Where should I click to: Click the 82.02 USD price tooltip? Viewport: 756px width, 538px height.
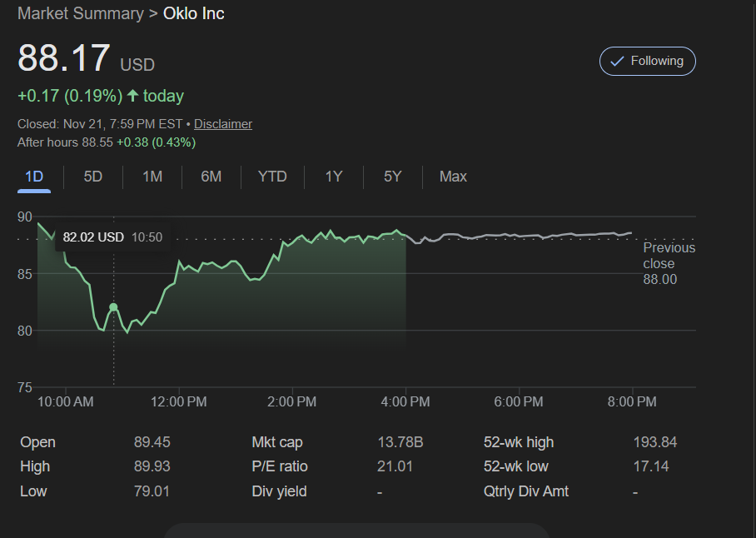[94, 237]
